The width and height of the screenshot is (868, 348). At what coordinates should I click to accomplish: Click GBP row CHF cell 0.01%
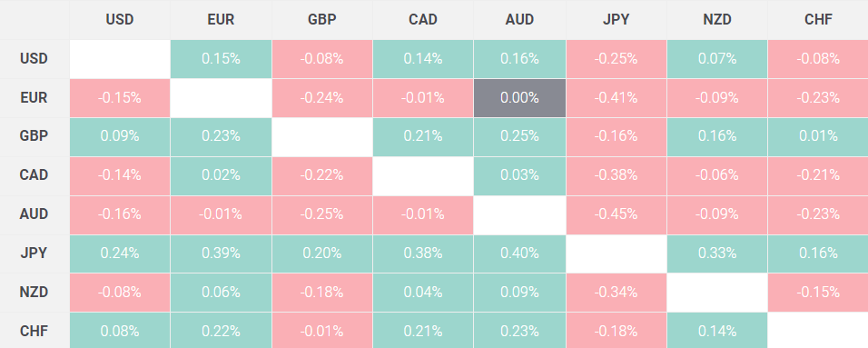818,136
